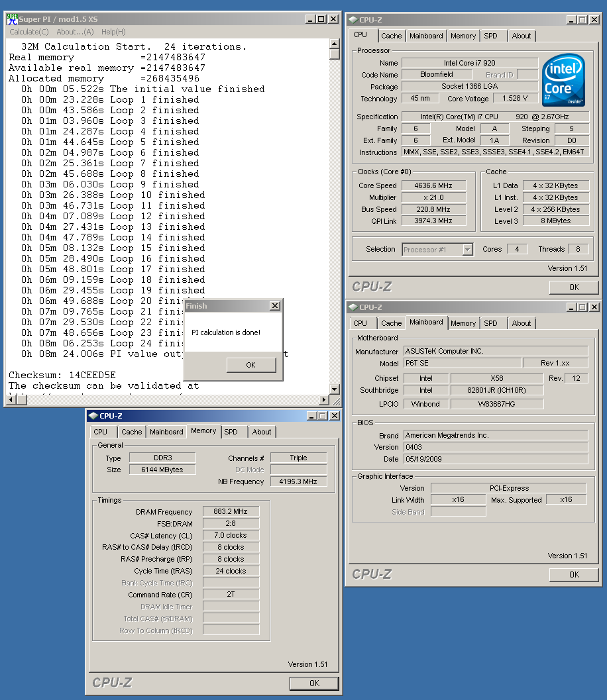Image resolution: width=607 pixels, height=700 pixels.
Task: Select Cache tab in Mainboard window
Action: (391, 324)
